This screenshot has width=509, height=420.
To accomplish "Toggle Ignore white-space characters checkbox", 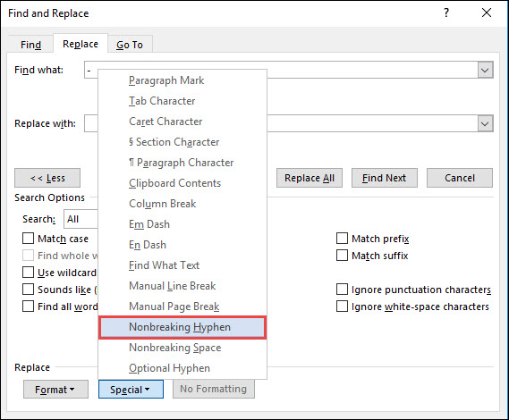I will pyautogui.click(x=342, y=307).
